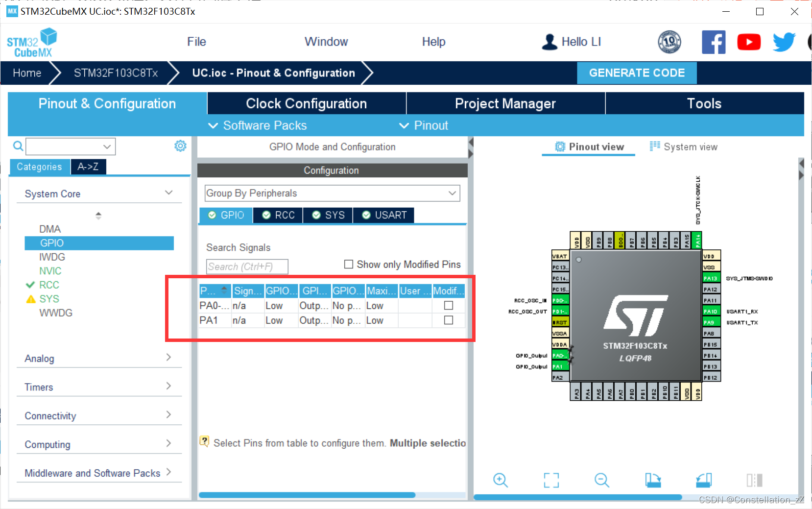Open the categories settings gear icon

point(180,146)
